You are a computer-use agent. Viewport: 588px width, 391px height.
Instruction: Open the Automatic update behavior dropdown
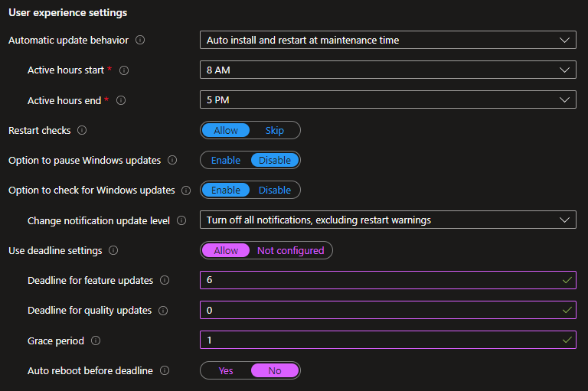click(x=387, y=40)
